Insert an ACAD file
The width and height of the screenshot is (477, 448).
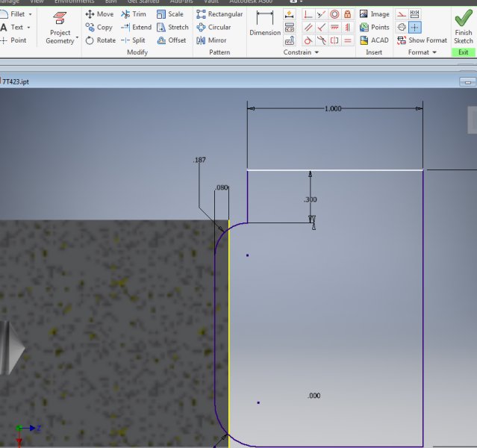pos(374,40)
